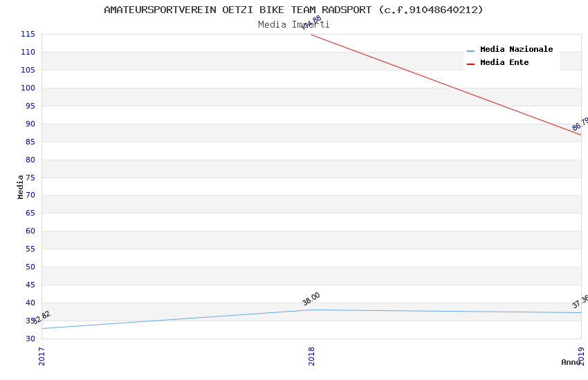Image resolution: width=588 pixels, height=380 pixels.
Task: Click the 2019 x-axis label
Action: 581,357
